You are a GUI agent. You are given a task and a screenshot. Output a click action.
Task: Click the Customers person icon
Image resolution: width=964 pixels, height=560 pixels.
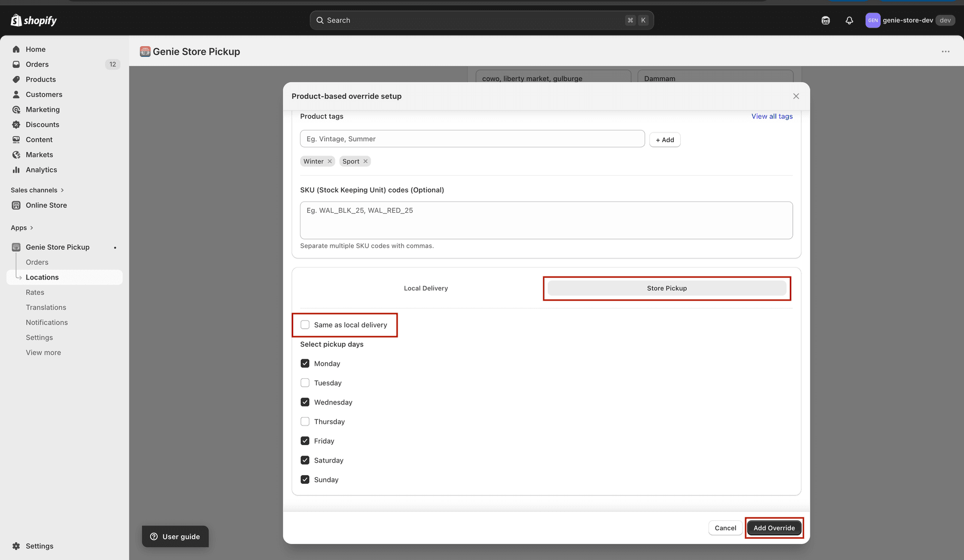pyautogui.click(x=16, y=94)
